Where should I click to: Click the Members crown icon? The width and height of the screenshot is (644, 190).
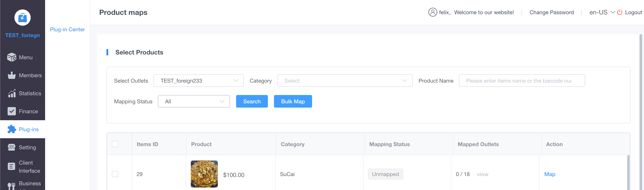pos(11,75)
